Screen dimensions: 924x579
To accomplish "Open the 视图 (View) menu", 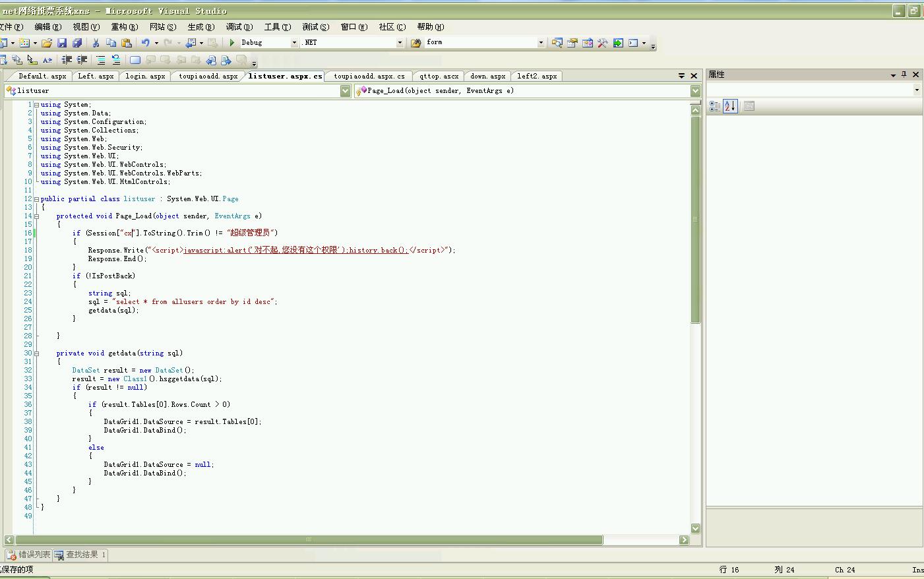I will point(86,27).
